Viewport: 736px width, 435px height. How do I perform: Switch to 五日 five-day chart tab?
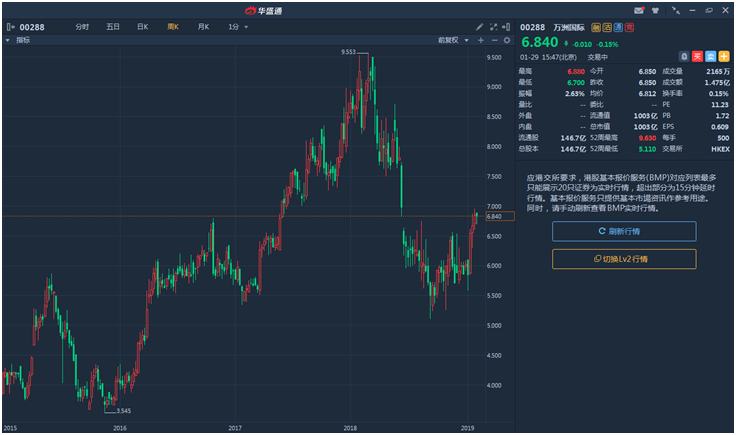coord(113,27)
